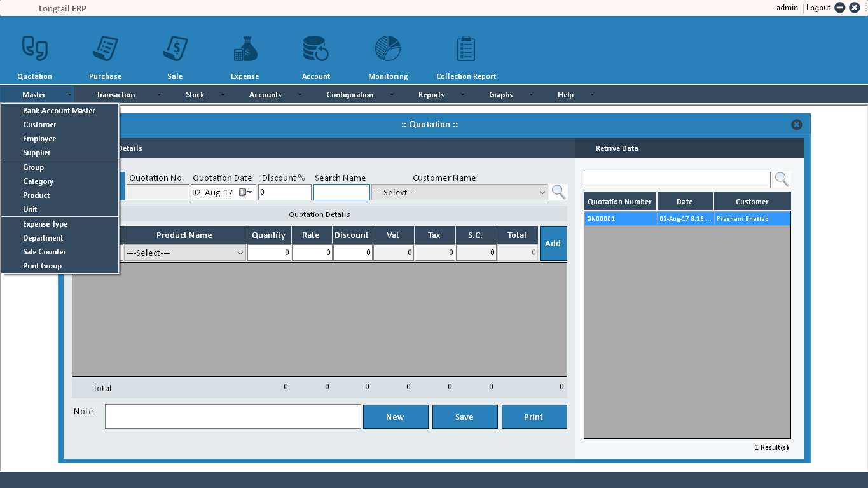868x488 pixels.
Task: Click the Print button
Action: click(x=534, y=417)
